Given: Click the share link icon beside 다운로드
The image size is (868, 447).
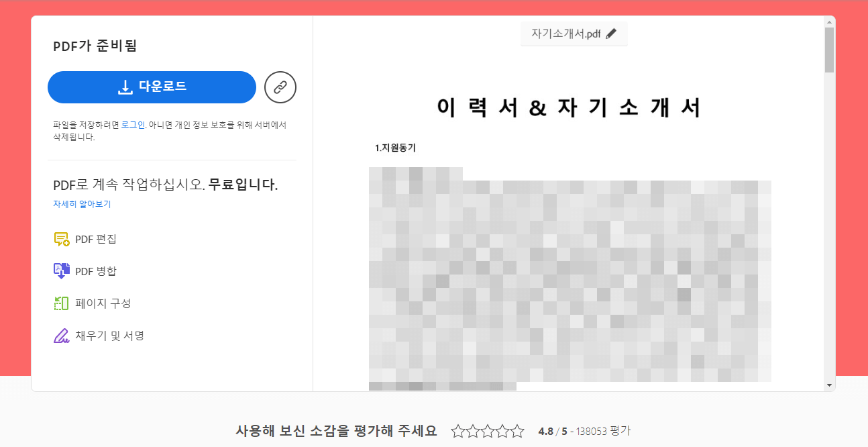Looking at the screenshot, I should (280, 87).
